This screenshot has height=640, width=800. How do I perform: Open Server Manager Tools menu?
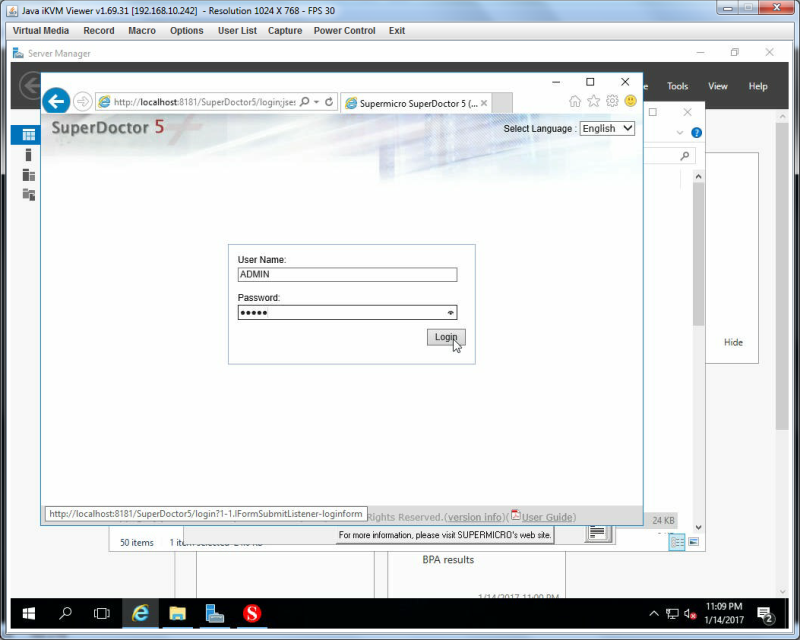pos(678,86)
